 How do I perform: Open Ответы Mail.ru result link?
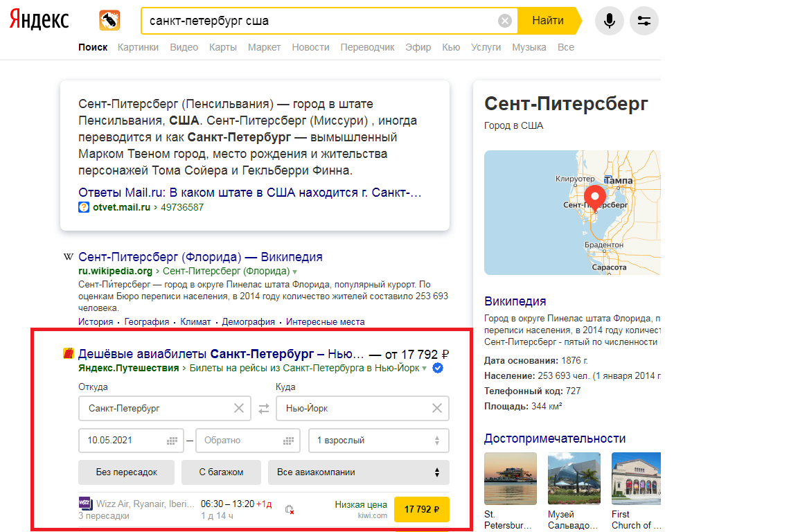coord(250,193)
